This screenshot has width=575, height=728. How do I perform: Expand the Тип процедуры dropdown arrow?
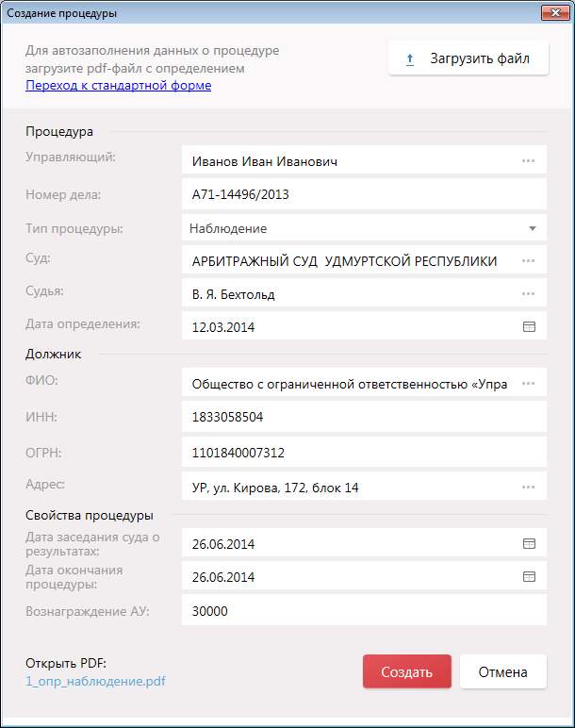(x=532, y=228)
